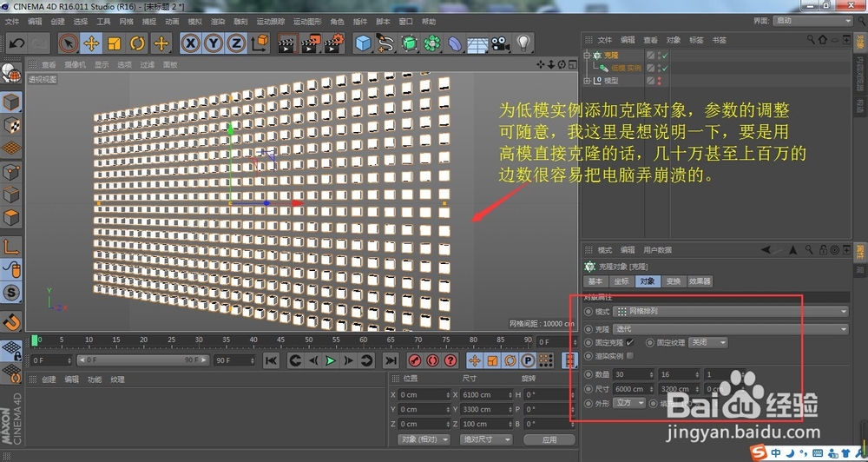Click the 应用 button

click(549, 439)
